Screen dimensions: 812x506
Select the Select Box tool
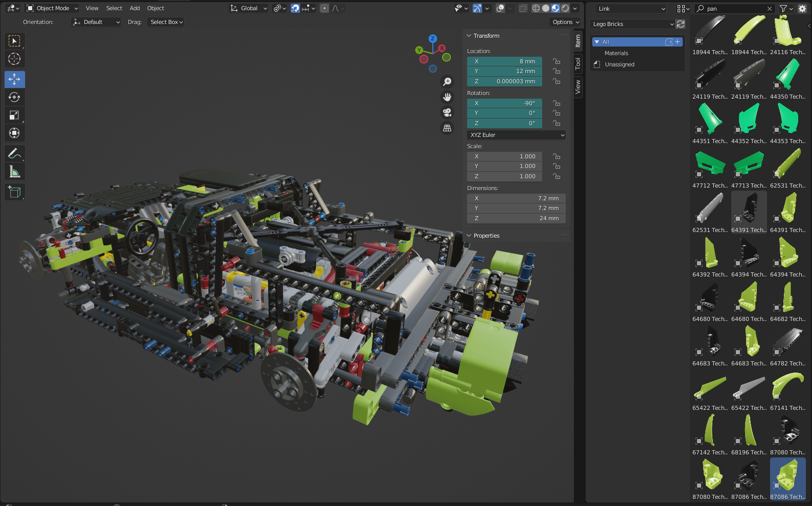(x=14, y=41)
